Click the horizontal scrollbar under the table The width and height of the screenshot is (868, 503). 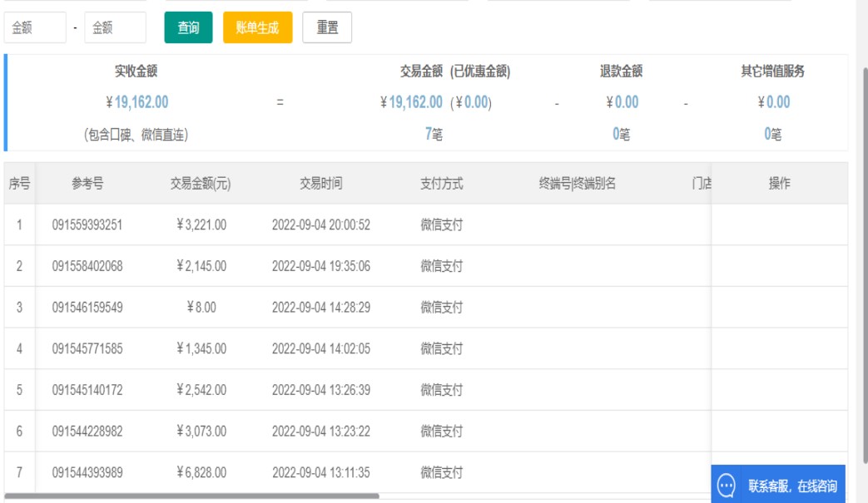point(191,496)
